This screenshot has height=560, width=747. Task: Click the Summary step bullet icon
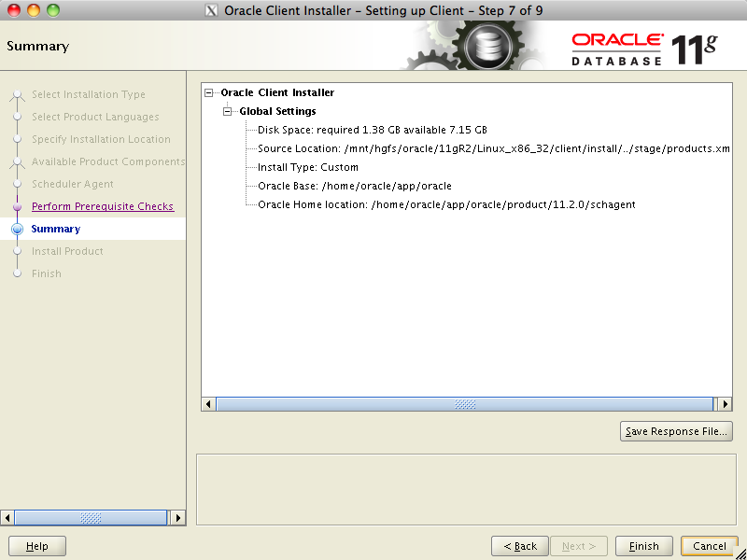pyautogui.click(x=18, y=229)
